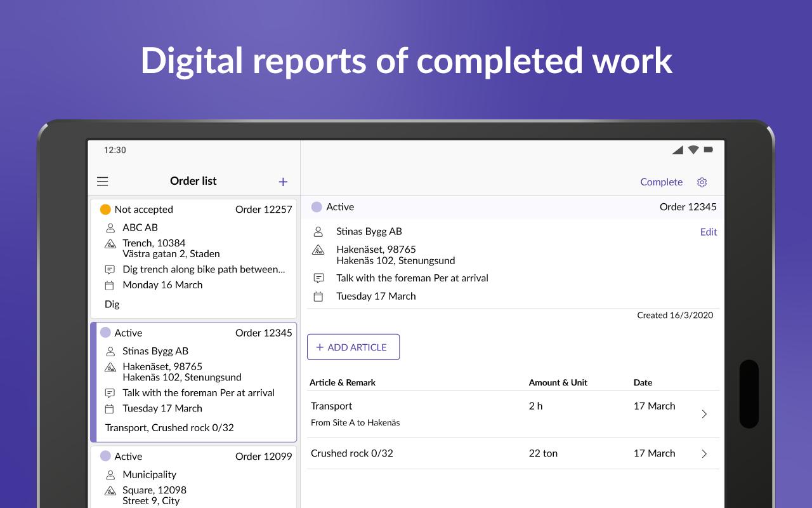This screenshot has height=508, width=812.
Task: Click 17 March date in Transport row
Action: [655, 406]
